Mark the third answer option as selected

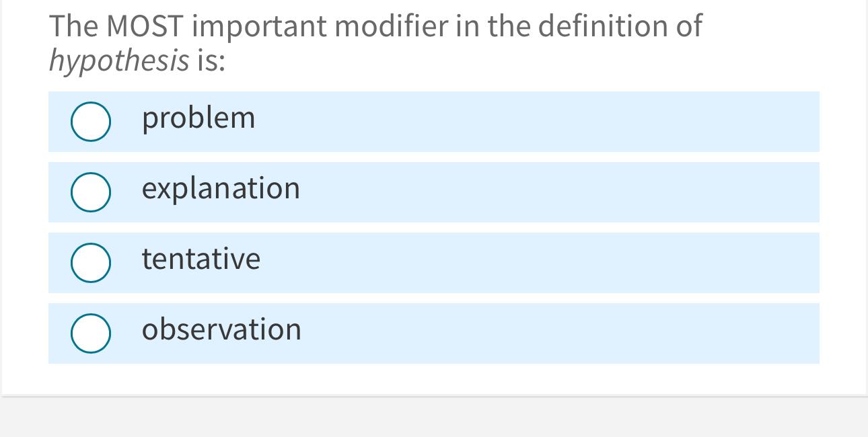91,263
